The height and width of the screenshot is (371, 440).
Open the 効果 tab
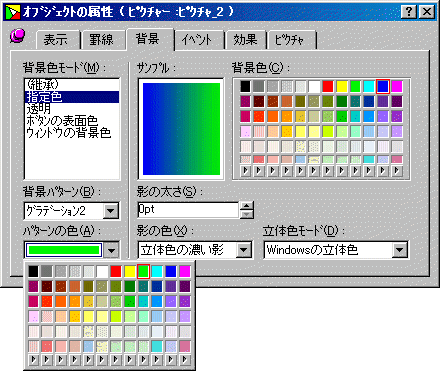coord(245,40)
